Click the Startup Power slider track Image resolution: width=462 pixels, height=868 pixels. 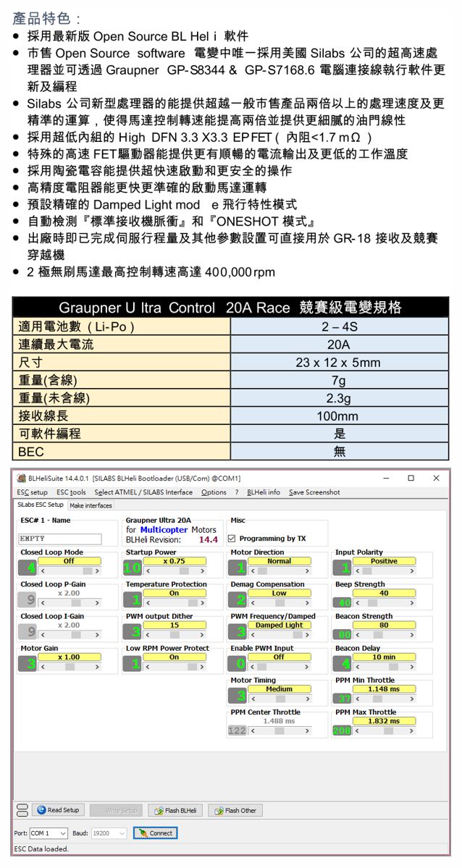click(174, 570)
